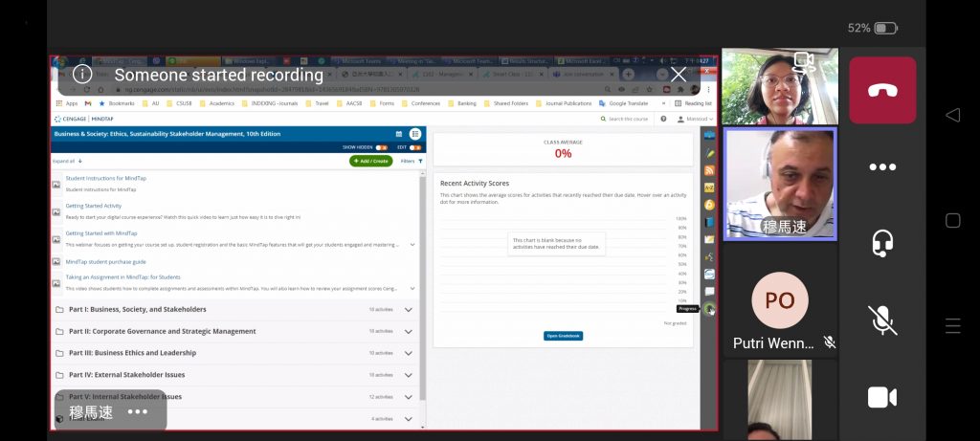This screenshot has height=441, width=980.
Task: Unmute the microphone in call controls
Action: tap(881, 320)
